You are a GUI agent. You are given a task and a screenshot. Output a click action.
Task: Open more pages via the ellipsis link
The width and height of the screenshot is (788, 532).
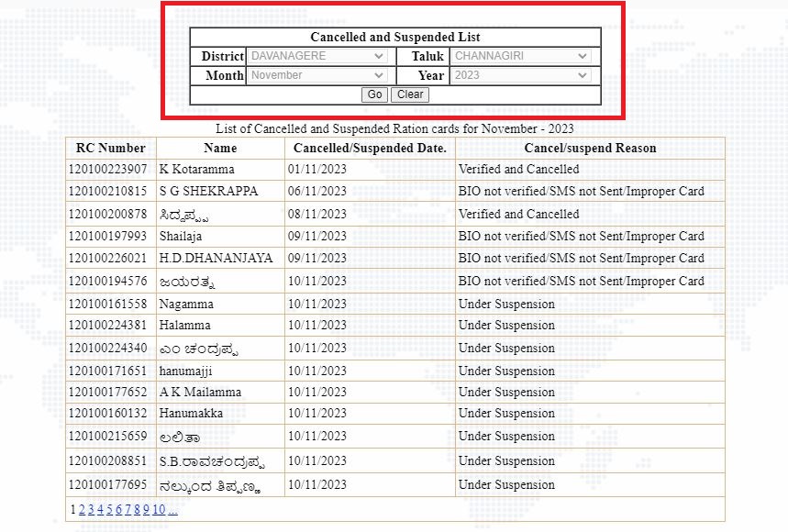coord(172,509)
